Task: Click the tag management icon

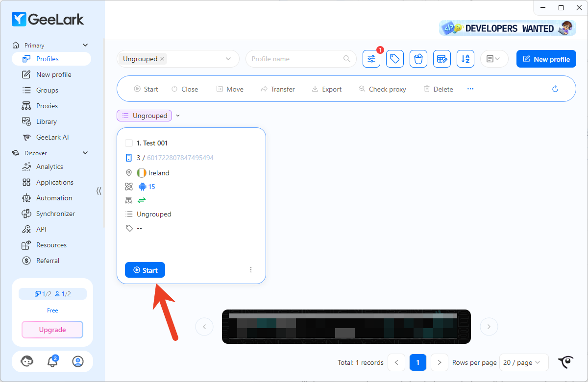Action: tap(394, 59)
